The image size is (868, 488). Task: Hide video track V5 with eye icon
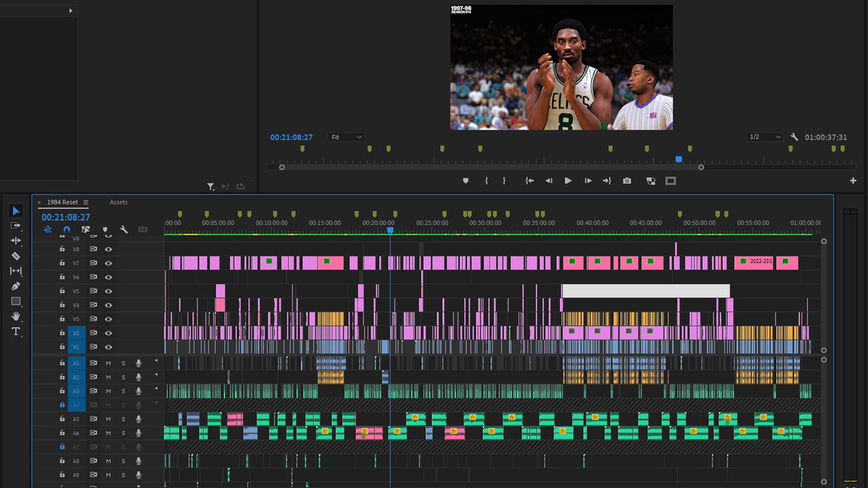click(108, 291)
